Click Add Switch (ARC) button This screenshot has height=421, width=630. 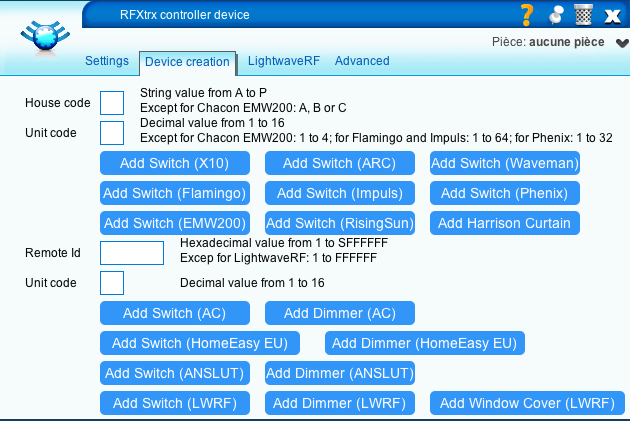(x=340, y=163)
